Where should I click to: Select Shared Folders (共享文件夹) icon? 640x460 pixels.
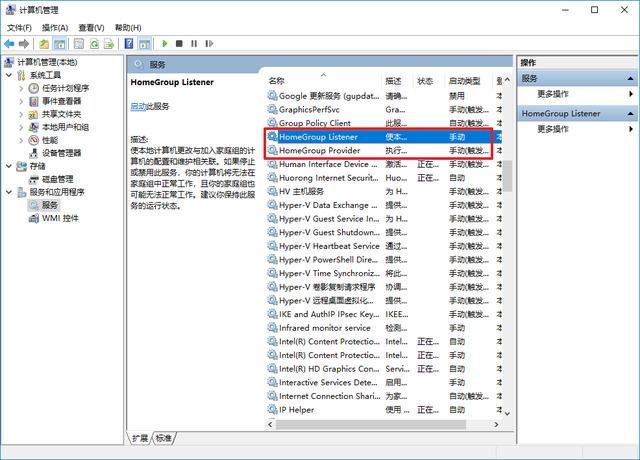tap(33, 114)
